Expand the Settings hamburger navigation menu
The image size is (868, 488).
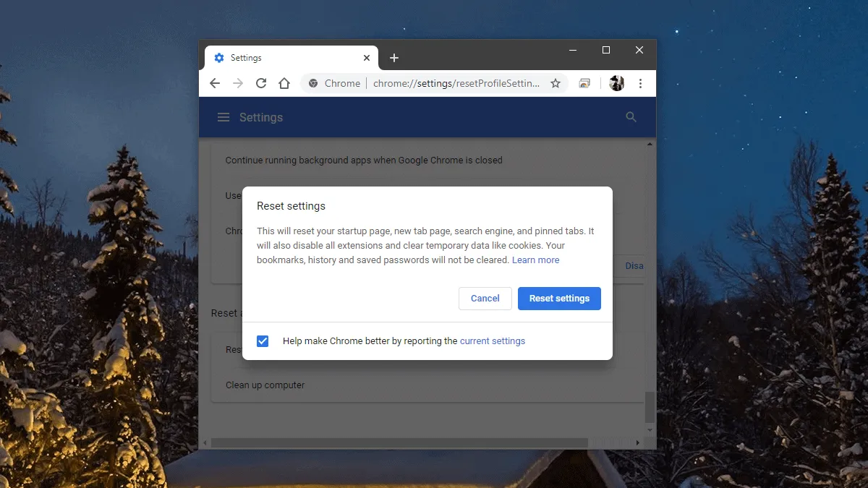(x=224, y=116)
